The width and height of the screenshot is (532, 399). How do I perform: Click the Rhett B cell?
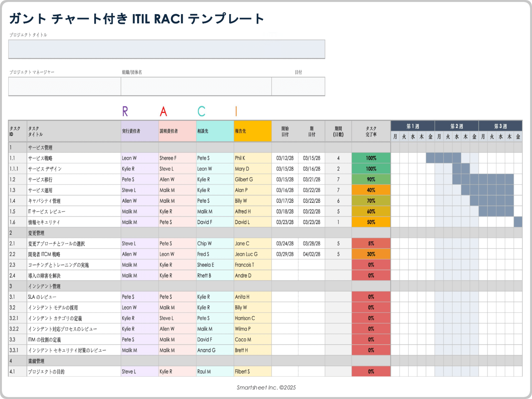click(215, 275)
